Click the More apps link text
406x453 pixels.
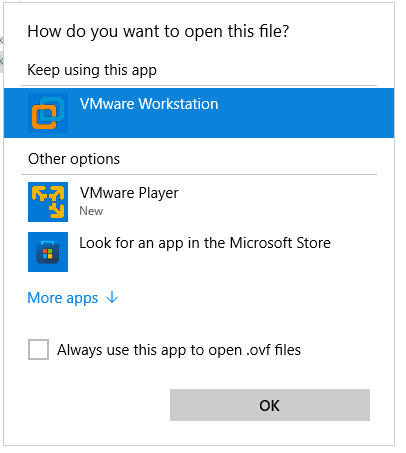pyautogui.click(x=63, y=298)
